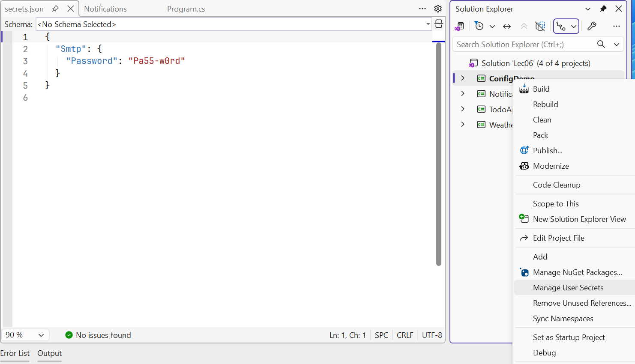Expand the ConfigDemo project node
Viewport: 635px width, 364px height.
pos(463,78)
